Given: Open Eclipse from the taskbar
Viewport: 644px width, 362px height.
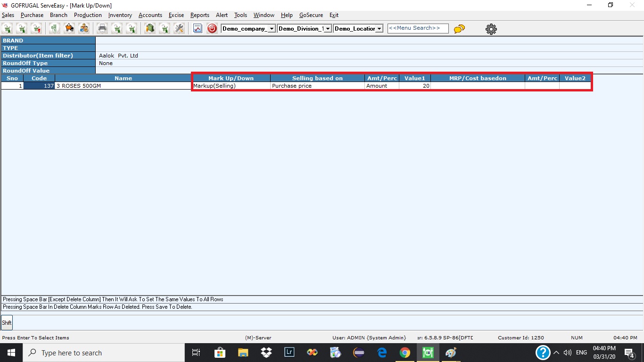Looking at the screenshot, I should pos(359,353).
